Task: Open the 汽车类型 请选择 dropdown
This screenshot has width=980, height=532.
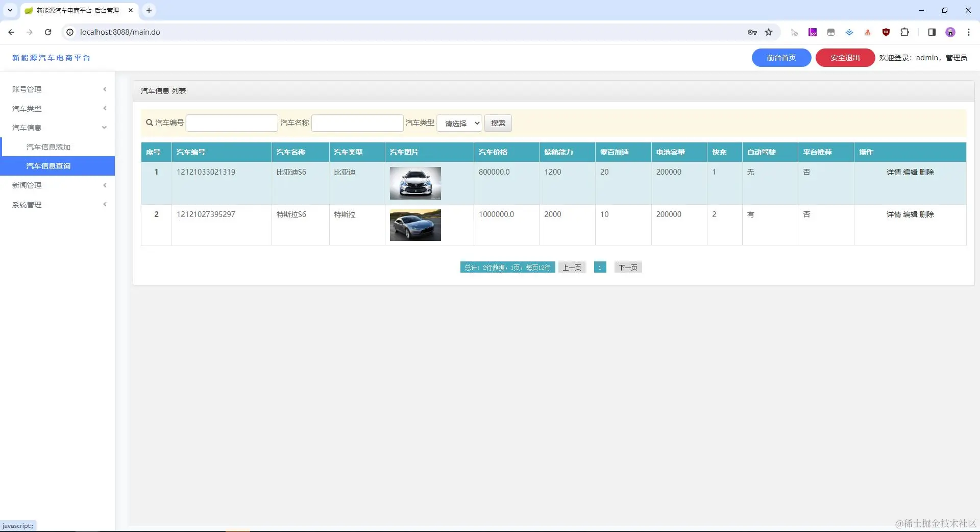Action: [x=459, y=123]
